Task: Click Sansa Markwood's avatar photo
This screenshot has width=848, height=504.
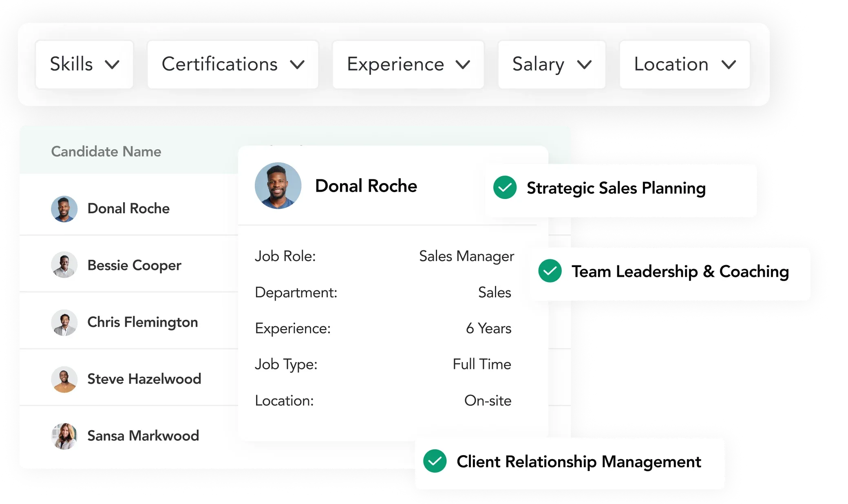Action: [x=64, y=436]
